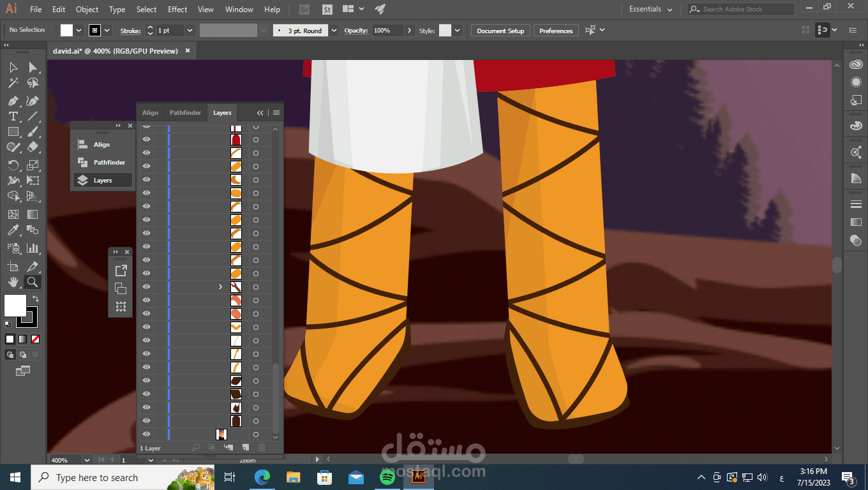The image size is (868, 490).
Task: Select the Pen tool
Action: [x=13, y=101]
